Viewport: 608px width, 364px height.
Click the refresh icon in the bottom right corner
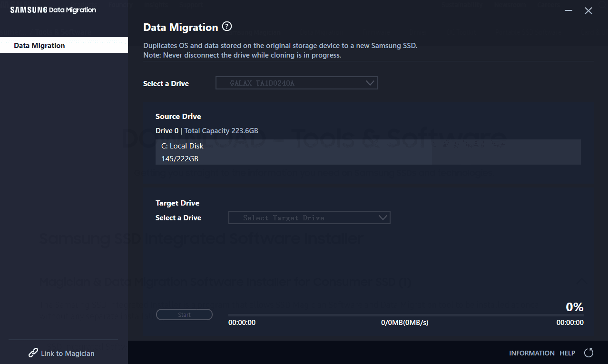tap(588, 353)
